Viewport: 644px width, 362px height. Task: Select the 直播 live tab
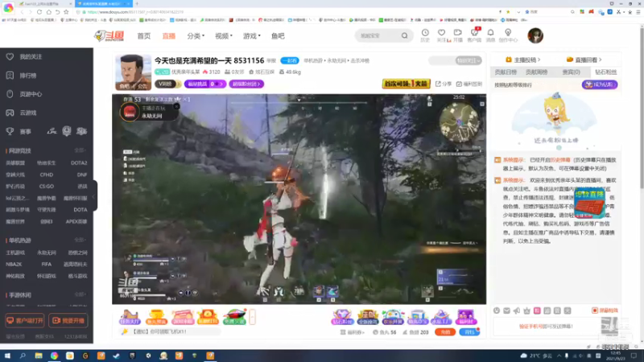169,36
